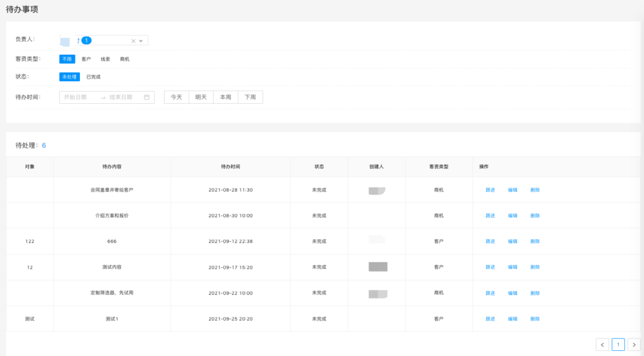Clear the 负责人 selection with X icon

click(133, 41)
